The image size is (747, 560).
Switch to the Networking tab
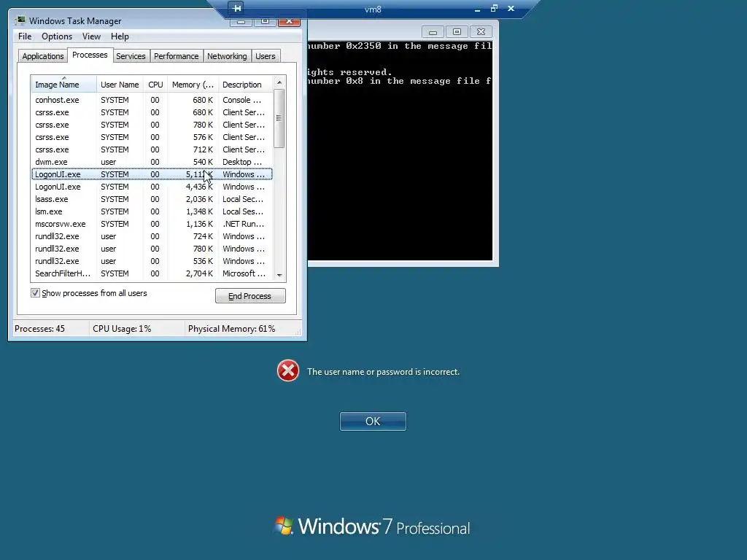tap(227, 56)
